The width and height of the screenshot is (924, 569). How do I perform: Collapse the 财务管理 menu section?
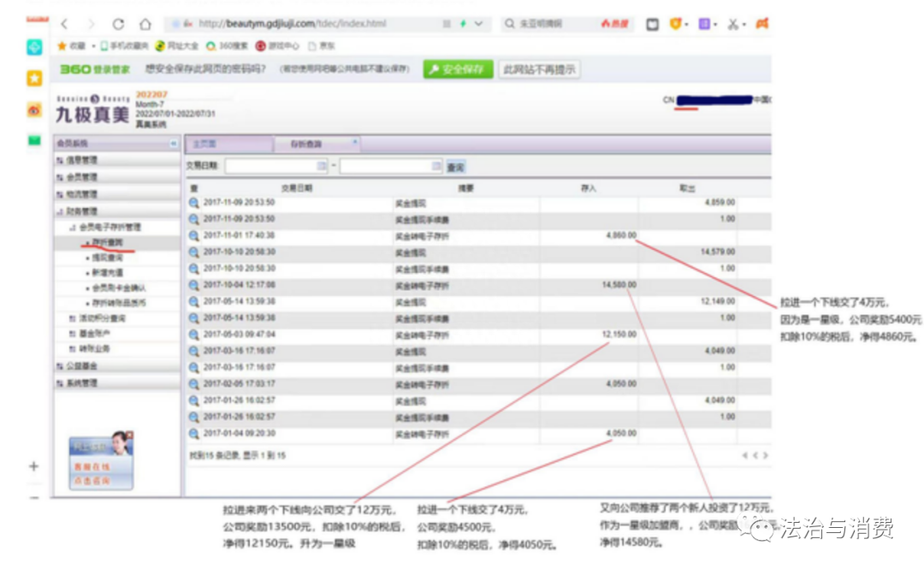coord(116,211)
